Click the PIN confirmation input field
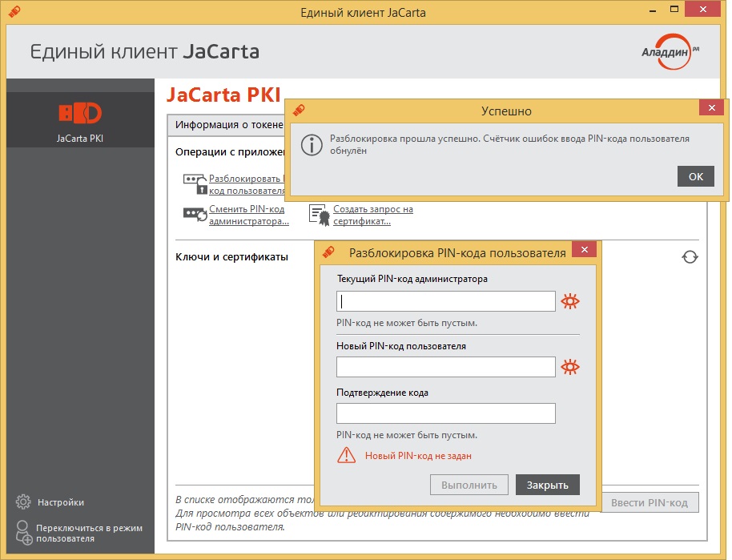The height and width of the screenshot is (560, 732). click(445, 413)
